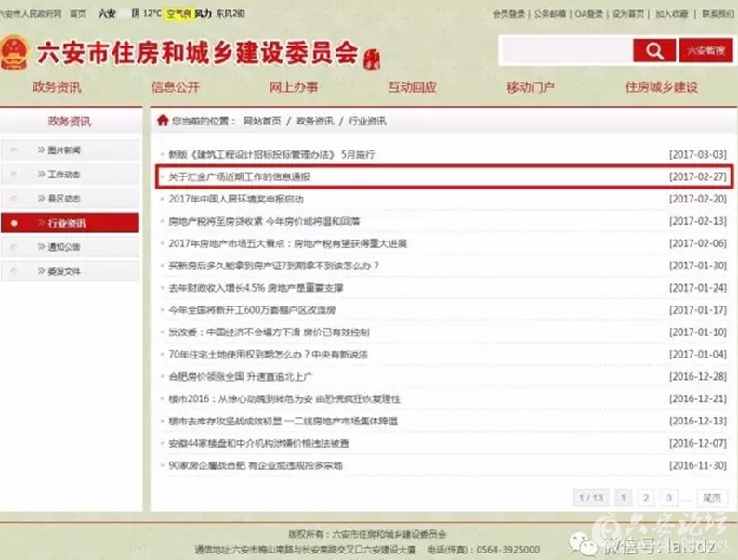Click 设为首页 in top bar
The width and height of the screenshot is (738, 560).
(x=628, y=14)
